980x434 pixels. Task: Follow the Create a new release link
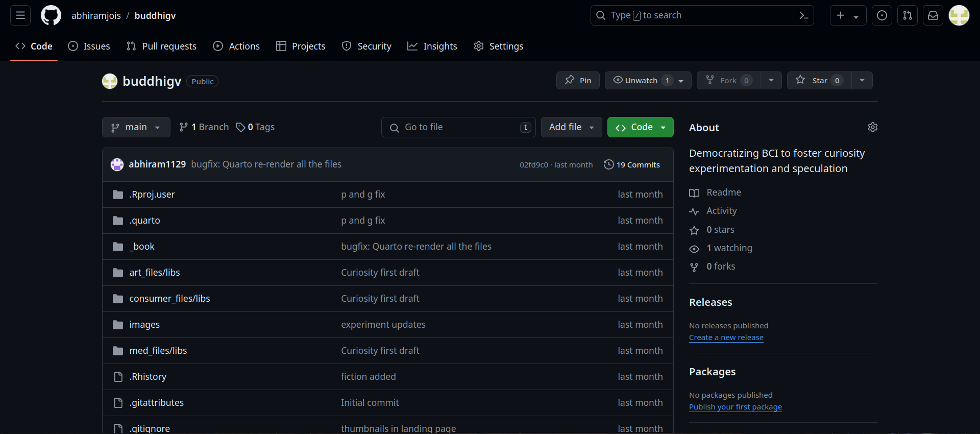pos(726,337)
